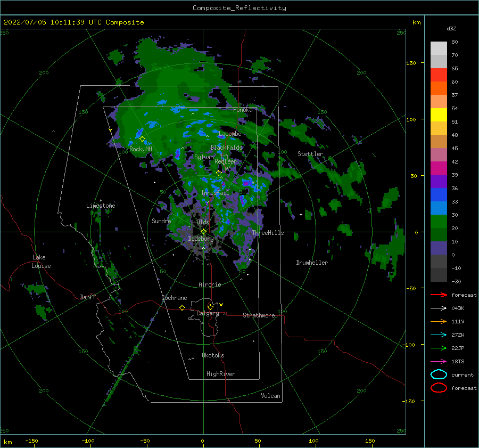The width and height of the screenshot is (479, 448).
Task: Click the Ponoka label
Action: 243,110
